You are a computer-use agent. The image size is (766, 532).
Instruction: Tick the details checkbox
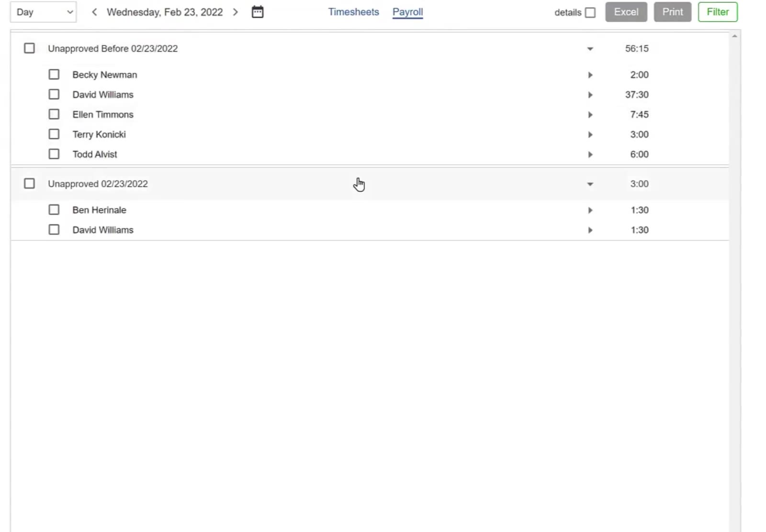[x=590, y=12]
